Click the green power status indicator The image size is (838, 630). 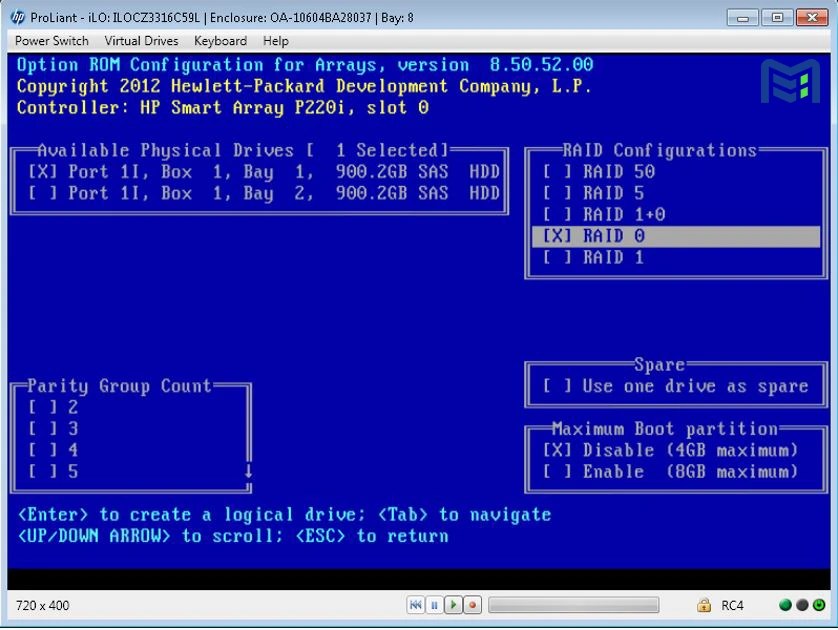point(819,605)
